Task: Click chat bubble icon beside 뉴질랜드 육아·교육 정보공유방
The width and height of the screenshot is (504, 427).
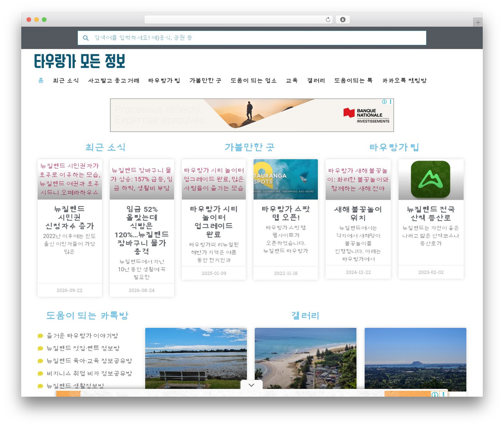Action: pyautogui.click(x=40, y=361)
